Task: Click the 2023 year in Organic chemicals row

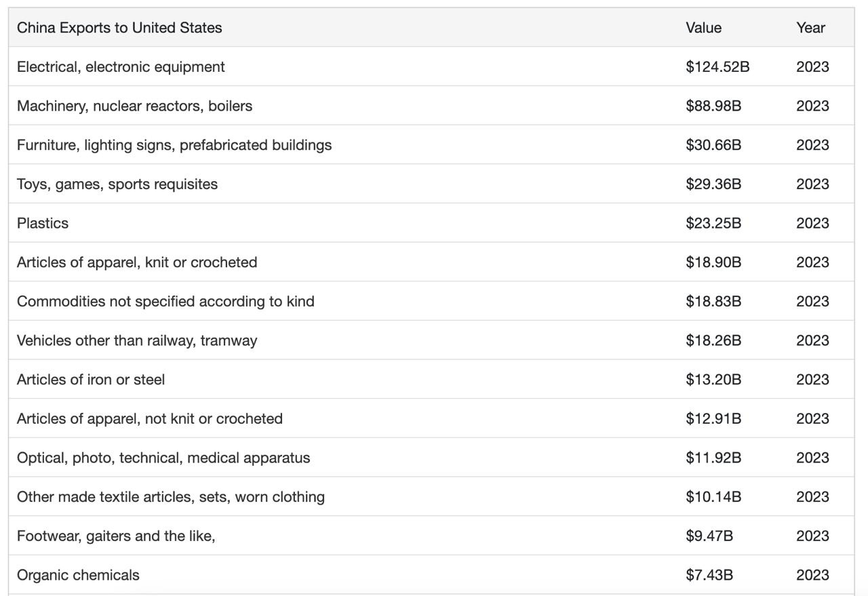Action: coord(812,575)
